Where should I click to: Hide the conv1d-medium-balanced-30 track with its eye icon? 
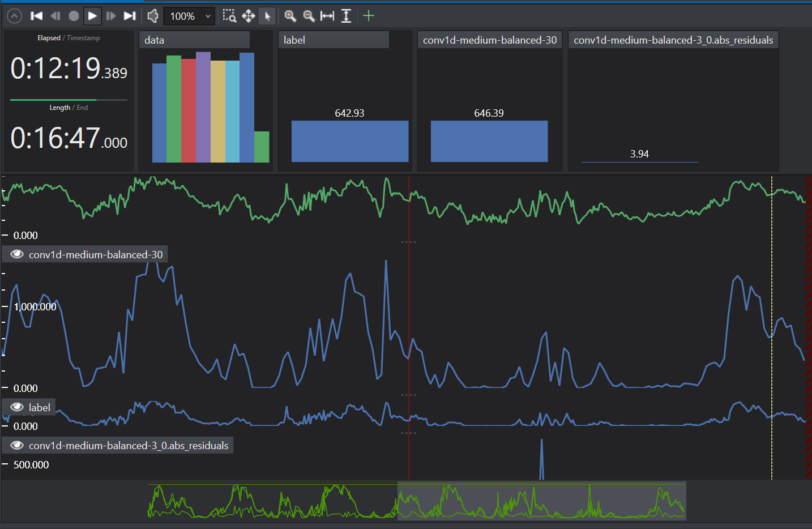(17, 254)
